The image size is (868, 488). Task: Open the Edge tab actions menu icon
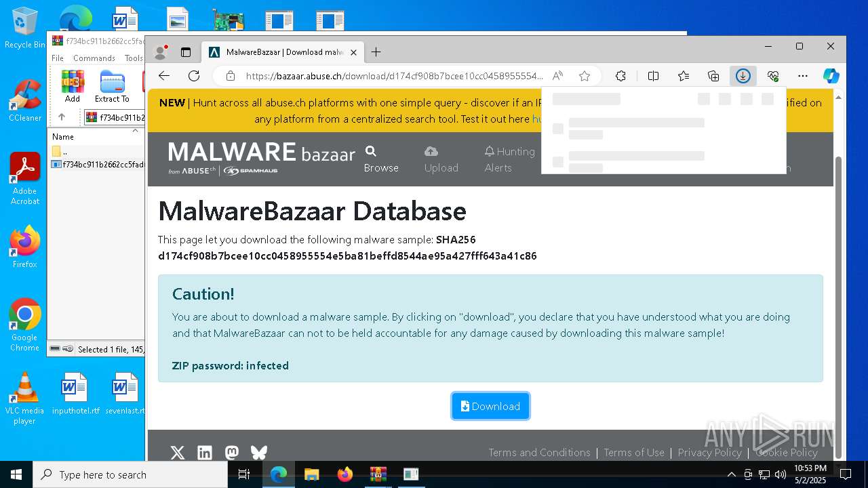[186, 52]
